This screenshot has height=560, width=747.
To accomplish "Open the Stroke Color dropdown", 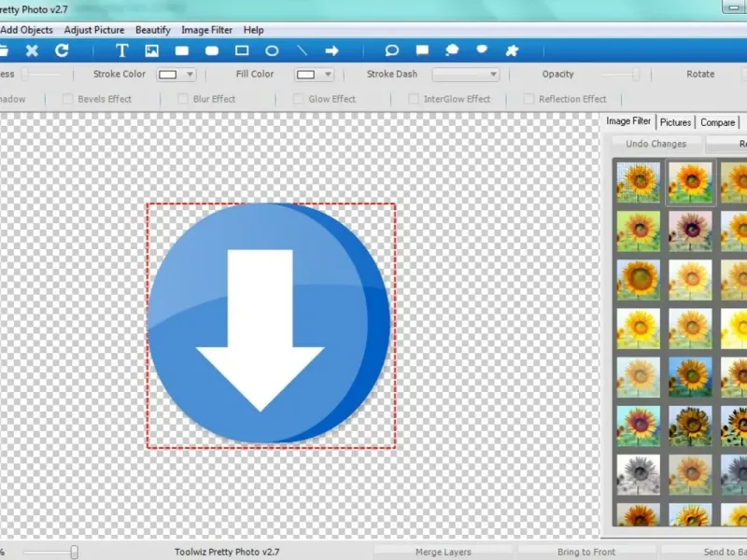I will point(190,75).
